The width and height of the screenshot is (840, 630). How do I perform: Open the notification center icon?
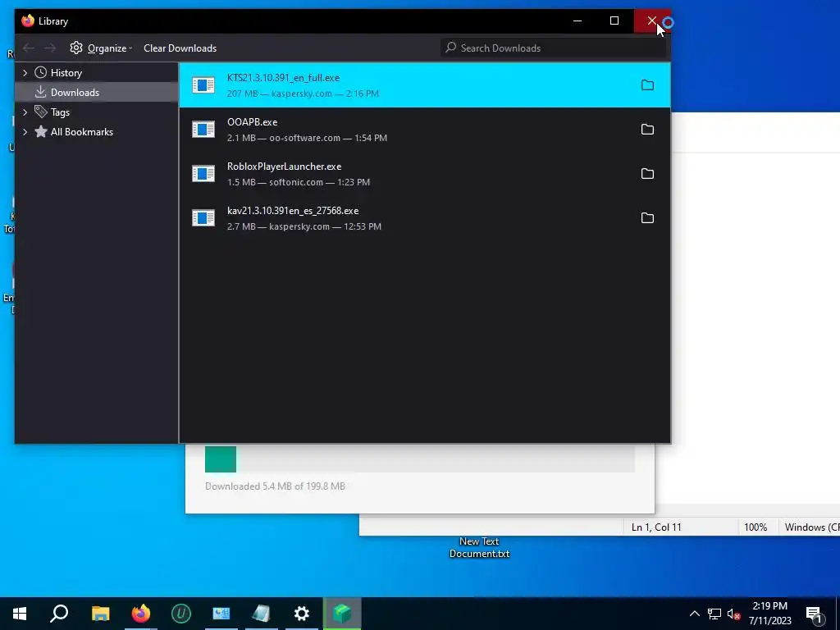point(814,614)
